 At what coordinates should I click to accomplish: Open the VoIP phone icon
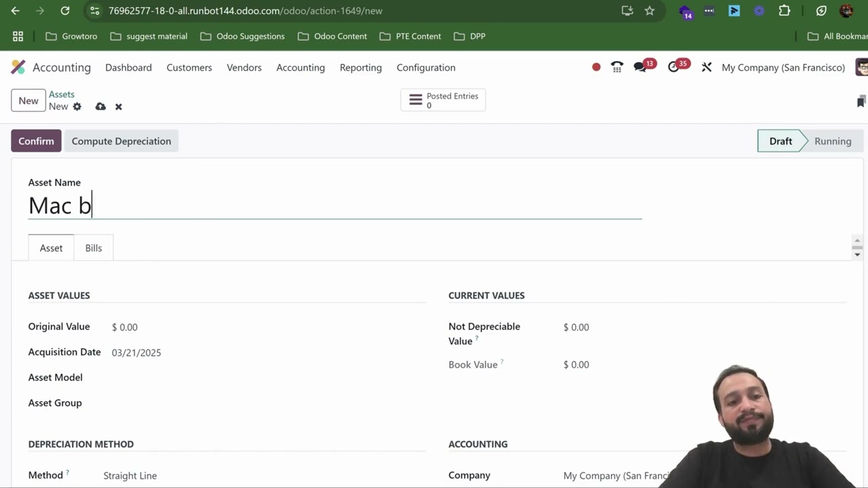pos(617,67)
